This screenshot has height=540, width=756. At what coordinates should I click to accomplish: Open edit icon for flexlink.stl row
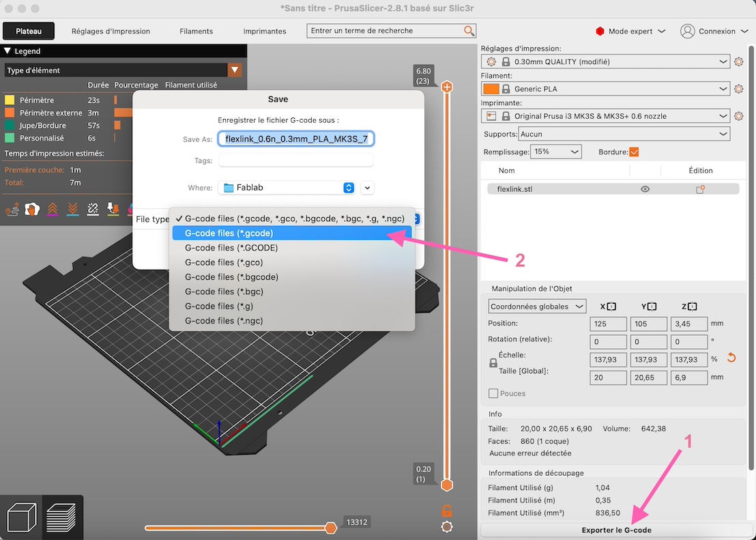[x=701, y=189]
